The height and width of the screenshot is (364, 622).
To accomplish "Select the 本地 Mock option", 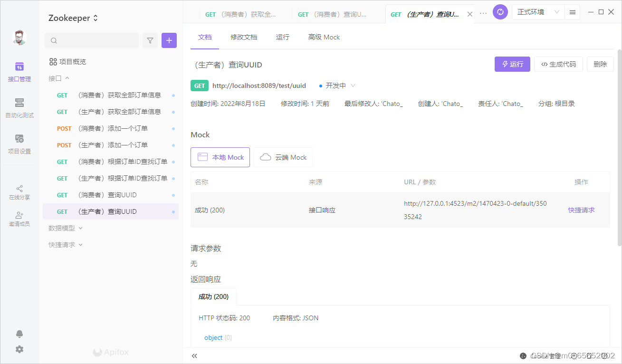I will 220,157.
